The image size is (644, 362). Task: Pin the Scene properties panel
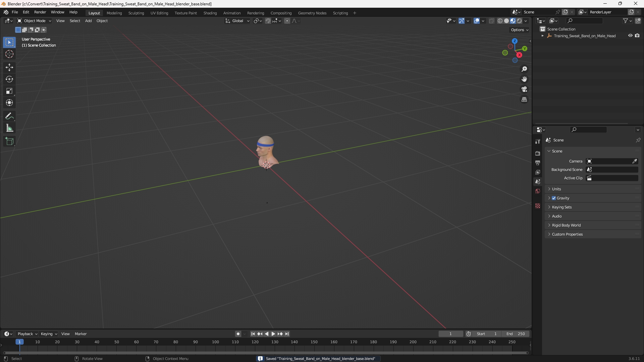638,140
